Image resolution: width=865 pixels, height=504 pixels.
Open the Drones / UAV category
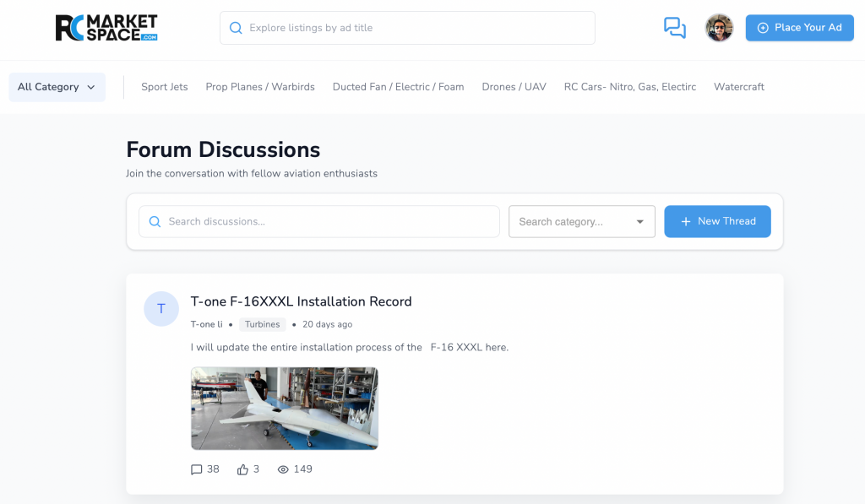point(514,87)
